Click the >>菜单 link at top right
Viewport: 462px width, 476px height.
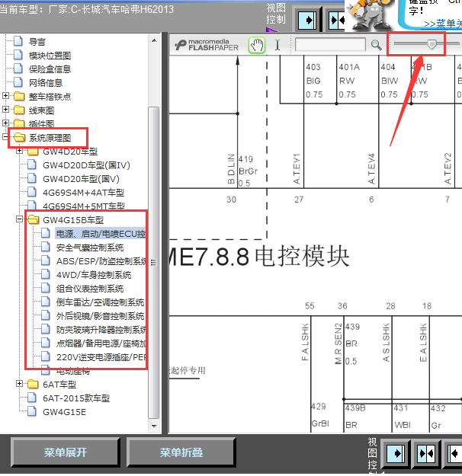[x=442, y=24]
